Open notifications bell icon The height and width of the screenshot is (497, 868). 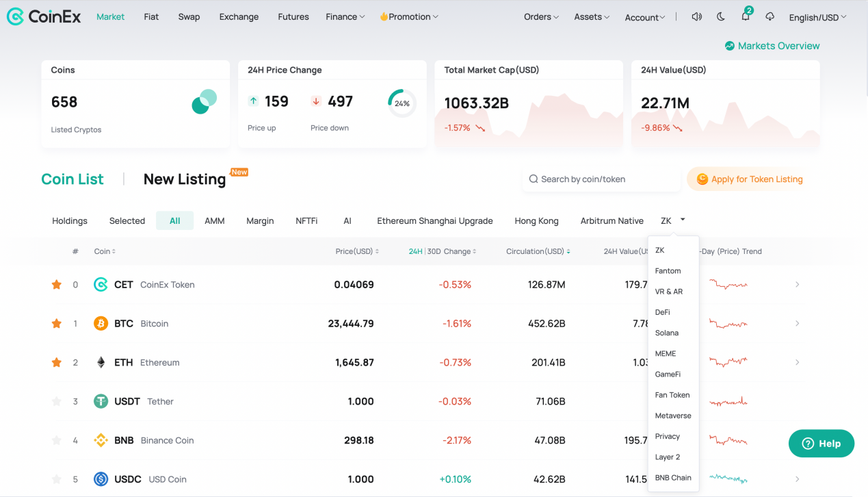[x=746, y=17]
